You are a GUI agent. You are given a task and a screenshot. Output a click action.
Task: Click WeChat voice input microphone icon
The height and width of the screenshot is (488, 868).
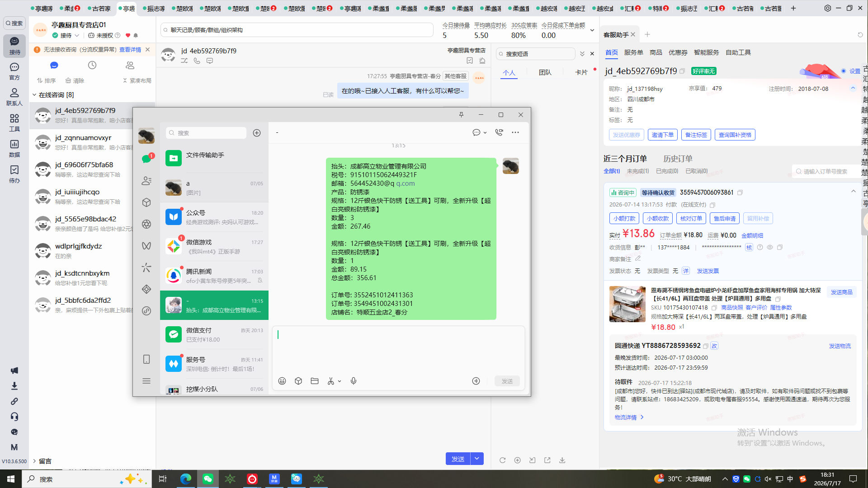coord(354,381)
